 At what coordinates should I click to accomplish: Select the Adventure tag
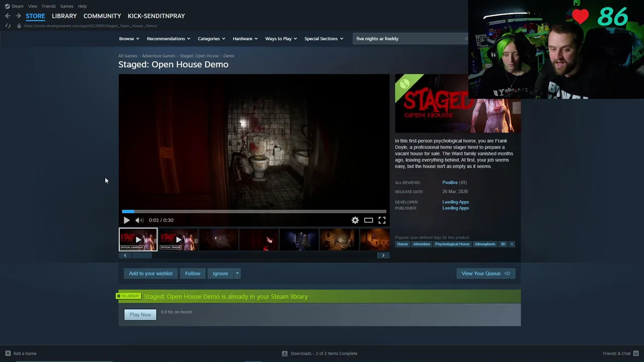click(x=422, y=244)
